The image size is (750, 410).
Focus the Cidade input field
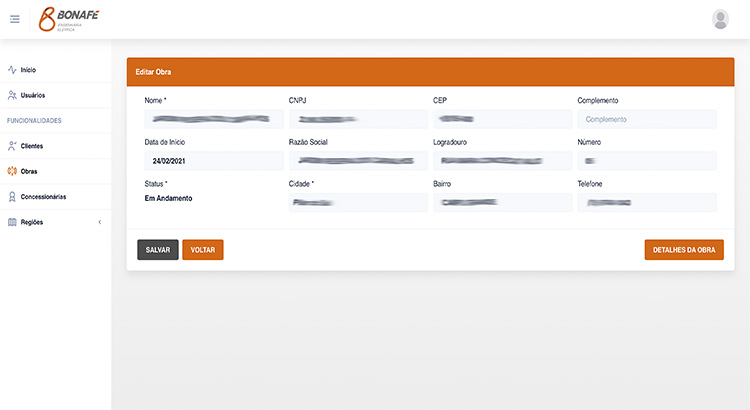pos(358,202)
